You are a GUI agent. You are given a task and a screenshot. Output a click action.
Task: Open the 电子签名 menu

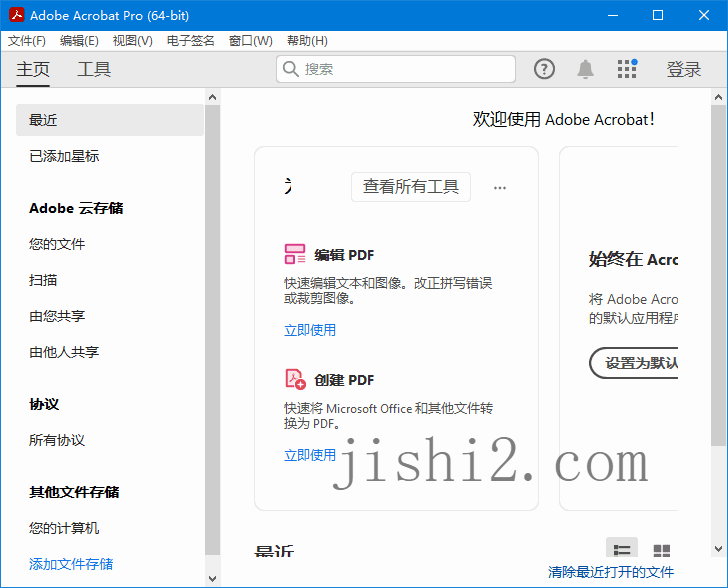[x=190, y=41]
